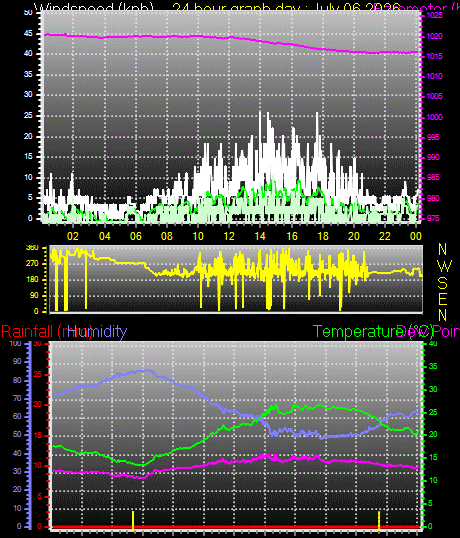
Task: Click the Windspeed (kph) heading
Action: click(x=94, y=8)
